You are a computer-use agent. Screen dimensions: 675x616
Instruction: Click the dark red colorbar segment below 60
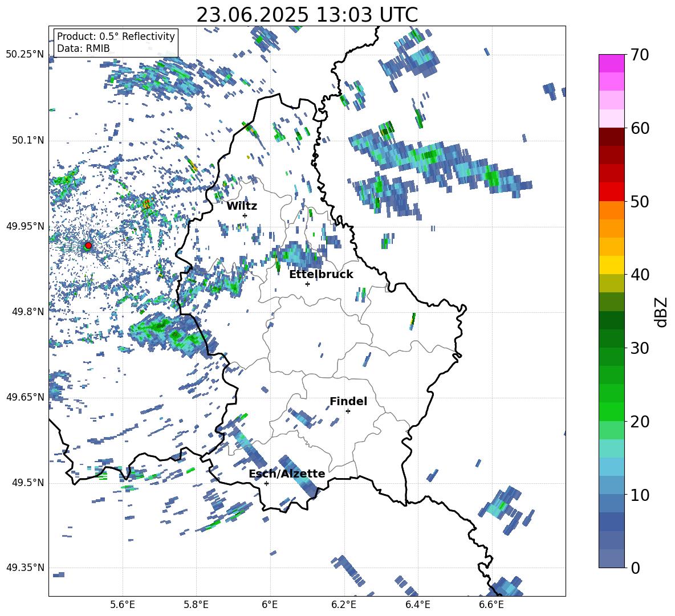611,137
